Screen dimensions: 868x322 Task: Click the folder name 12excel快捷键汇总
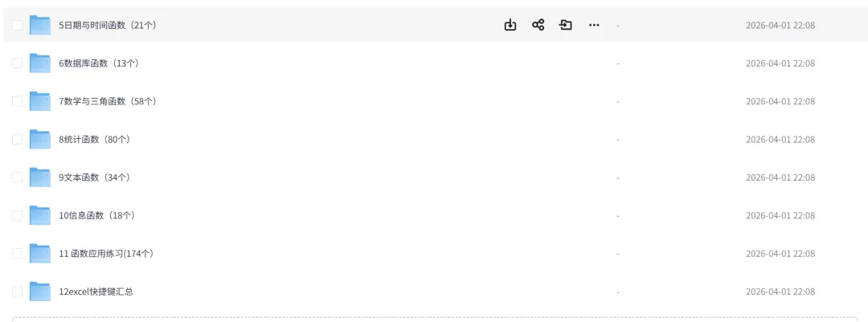[x=96, y=291]
